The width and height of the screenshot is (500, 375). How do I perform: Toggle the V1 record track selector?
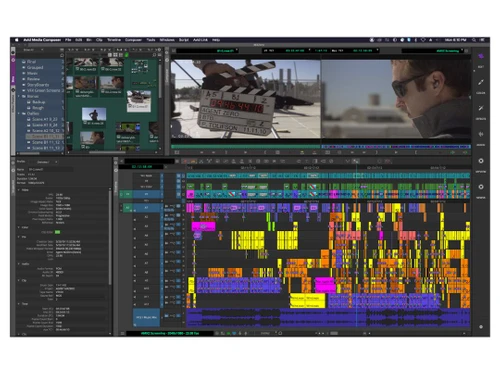coord(146,194)
